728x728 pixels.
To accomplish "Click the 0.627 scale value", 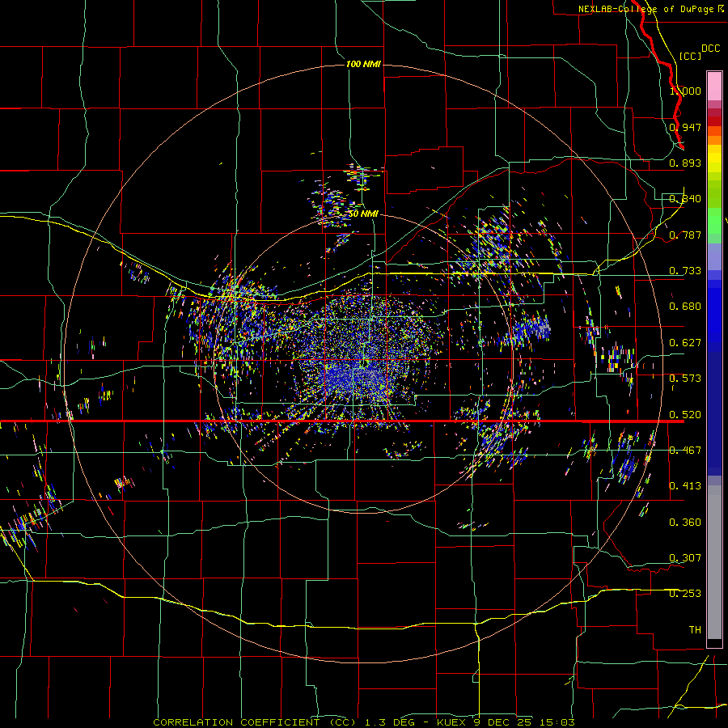I will pyautogui.click(x=685, y=343).
